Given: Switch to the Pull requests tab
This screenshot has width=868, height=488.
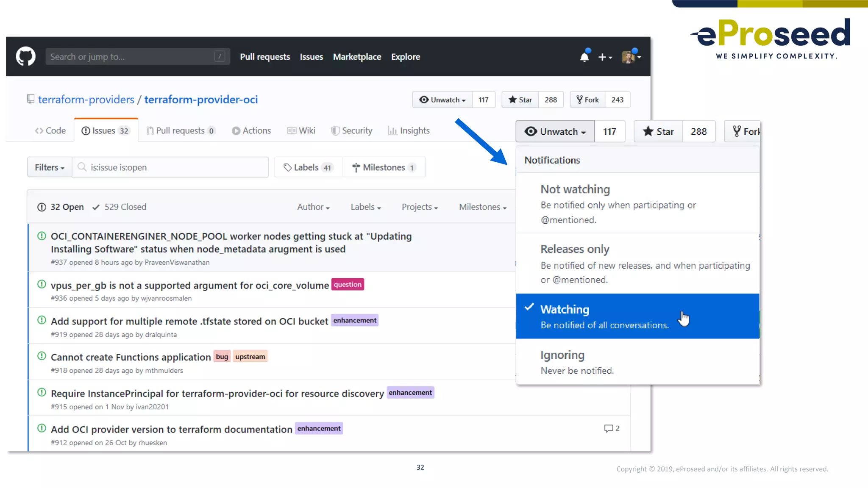Looking at the screenshot, I should pyautogui.click(x=181, y=130).
